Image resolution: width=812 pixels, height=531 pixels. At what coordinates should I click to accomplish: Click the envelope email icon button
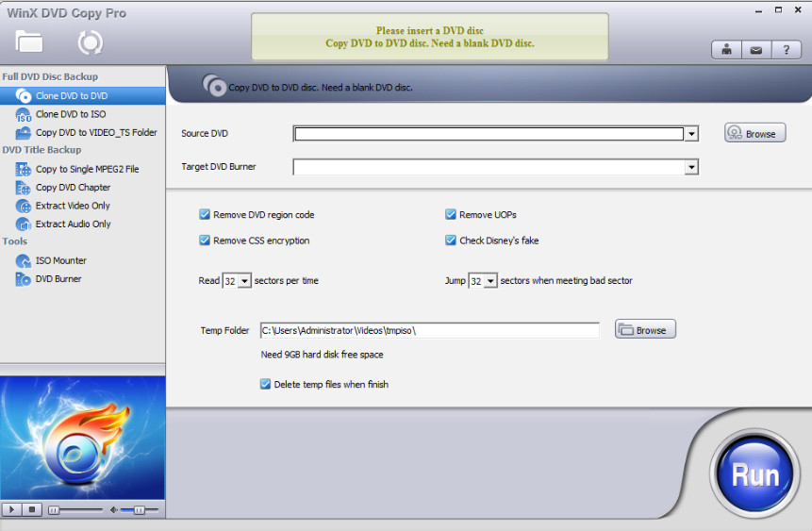tap(756, 50)
